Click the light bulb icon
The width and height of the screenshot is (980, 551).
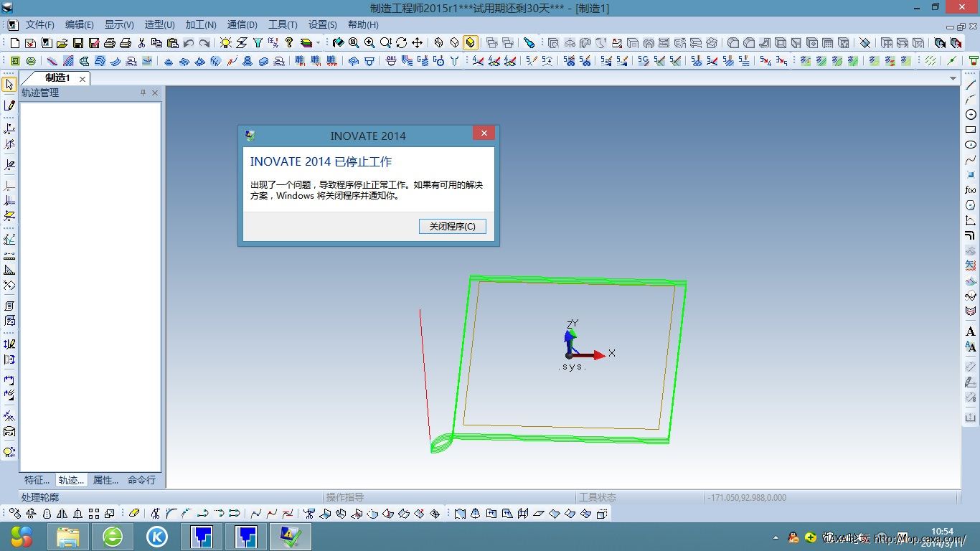coord(226,43)
